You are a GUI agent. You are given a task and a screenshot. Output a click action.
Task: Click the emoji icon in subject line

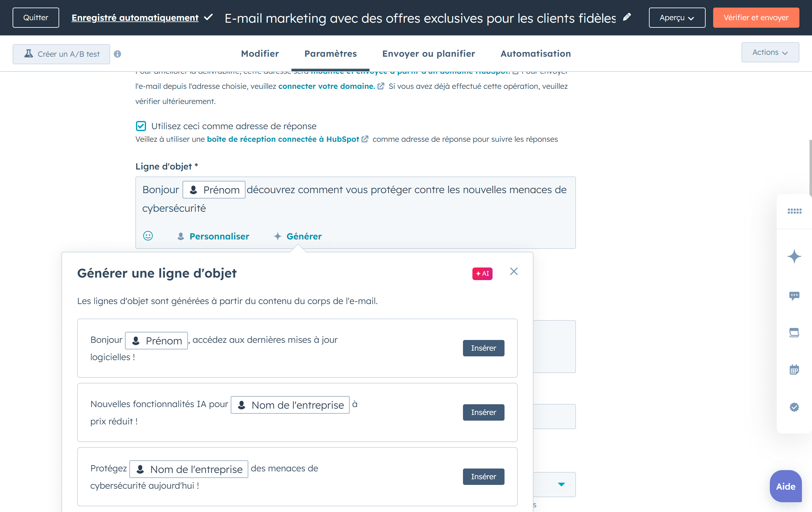click(149, 236)
